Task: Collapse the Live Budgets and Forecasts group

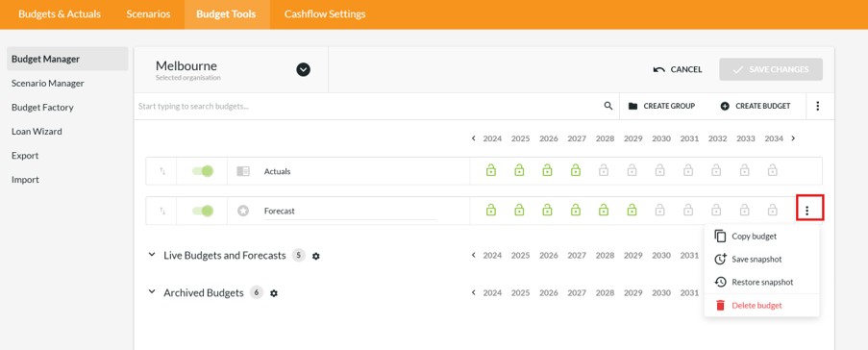Action: pyautogui.click(x=152, y=256)
